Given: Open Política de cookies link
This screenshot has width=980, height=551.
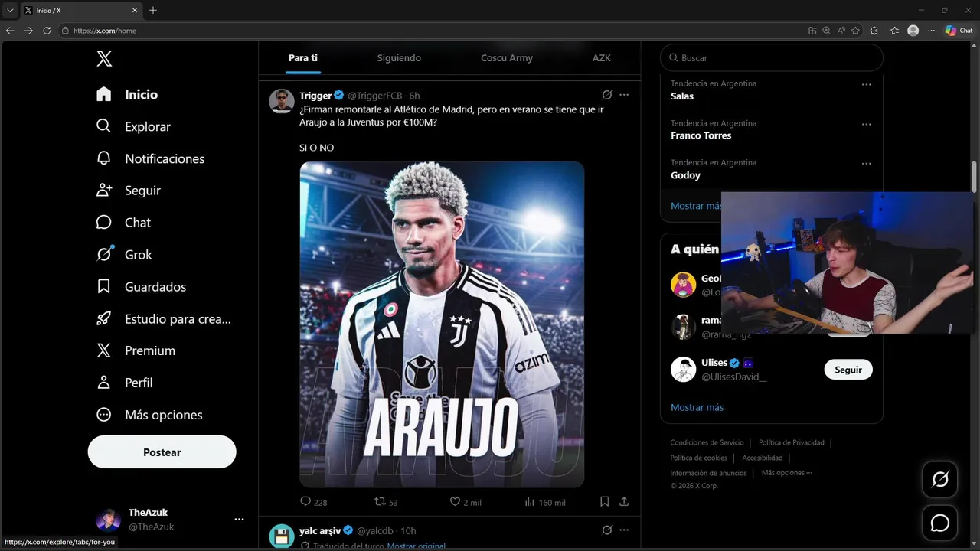Looking at the screenshot, I should [698, 458].
